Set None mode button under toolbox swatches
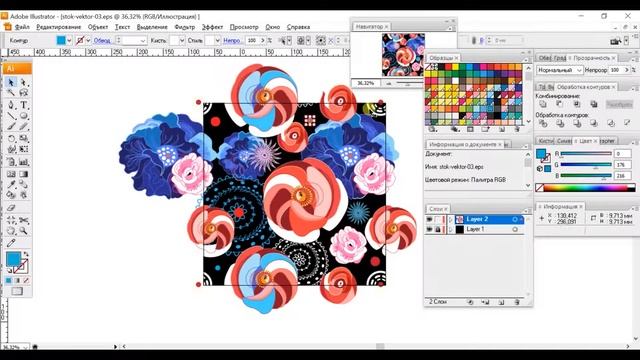Image resolution: width=640 pixels, height=360 pixels. point(26,280)
